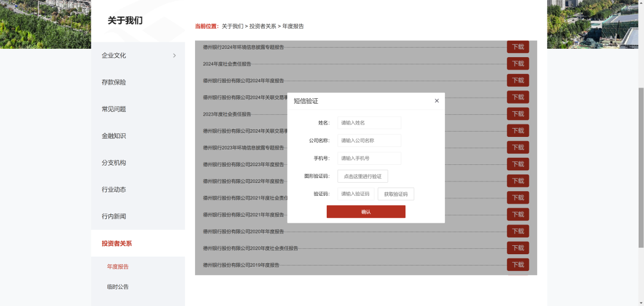The image size is (644, 306).
Task: Click the 获取验证码 button
Action: (x=396, y=194)
